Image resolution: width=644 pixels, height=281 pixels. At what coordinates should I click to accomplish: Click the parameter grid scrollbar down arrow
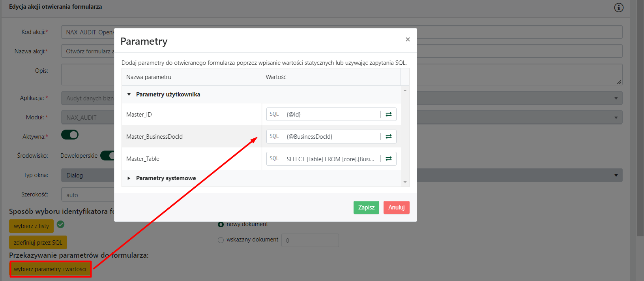(405, 182)
